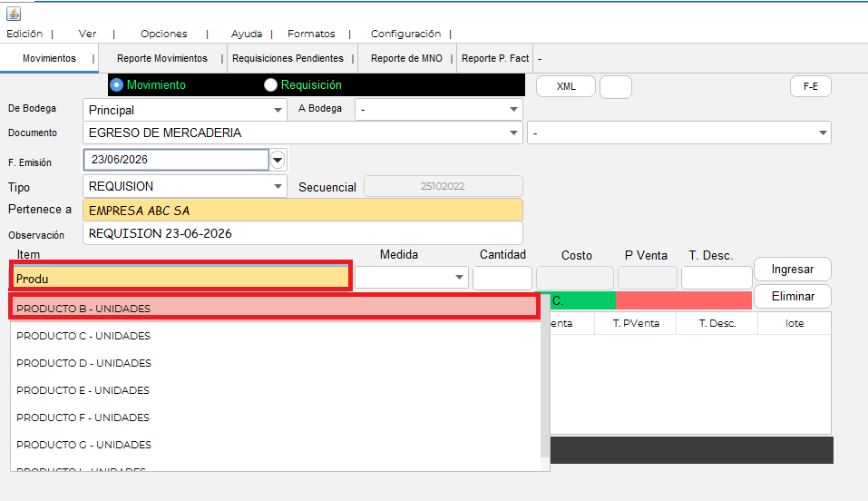This screenshot has height=501, width=868.
Task: Click the green C. status bar
Action: [x=583, y=301]
